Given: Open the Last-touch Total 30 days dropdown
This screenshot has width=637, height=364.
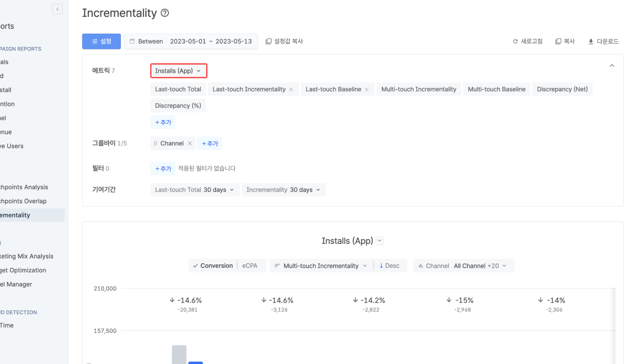Looking at the screenshot, I should tap(195, 190).
